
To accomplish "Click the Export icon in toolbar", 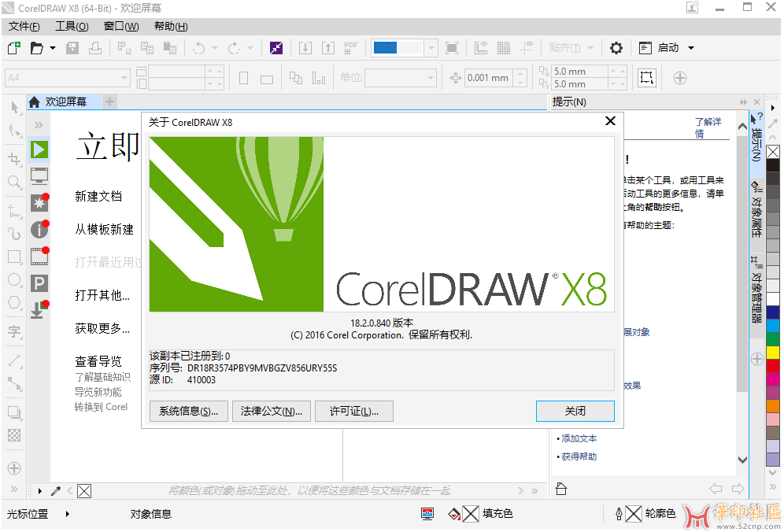I will coord(328,48).
